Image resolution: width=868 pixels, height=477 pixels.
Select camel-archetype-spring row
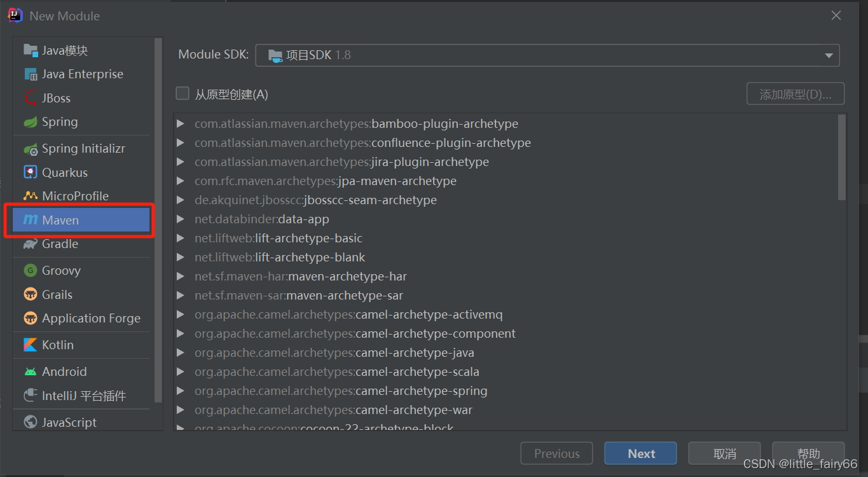coord(506,391)
